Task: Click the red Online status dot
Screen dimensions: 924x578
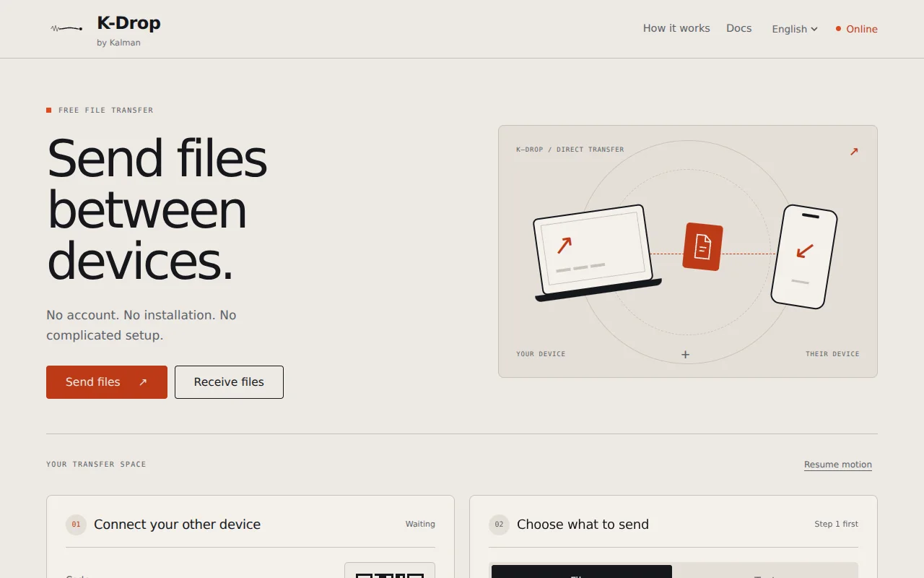Action: (838, 29)
